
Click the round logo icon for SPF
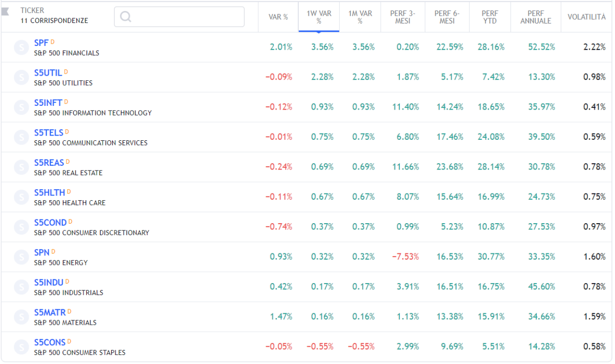(x=21, y=47)
